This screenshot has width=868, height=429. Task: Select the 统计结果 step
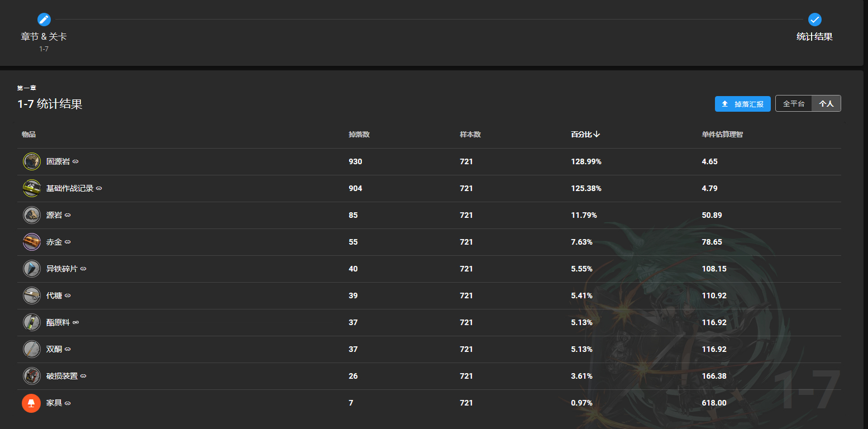(x=814, y=36)
